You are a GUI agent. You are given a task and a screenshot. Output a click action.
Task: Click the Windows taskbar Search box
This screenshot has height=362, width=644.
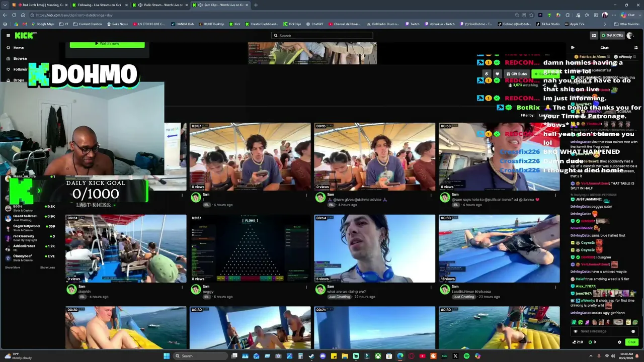201,356
